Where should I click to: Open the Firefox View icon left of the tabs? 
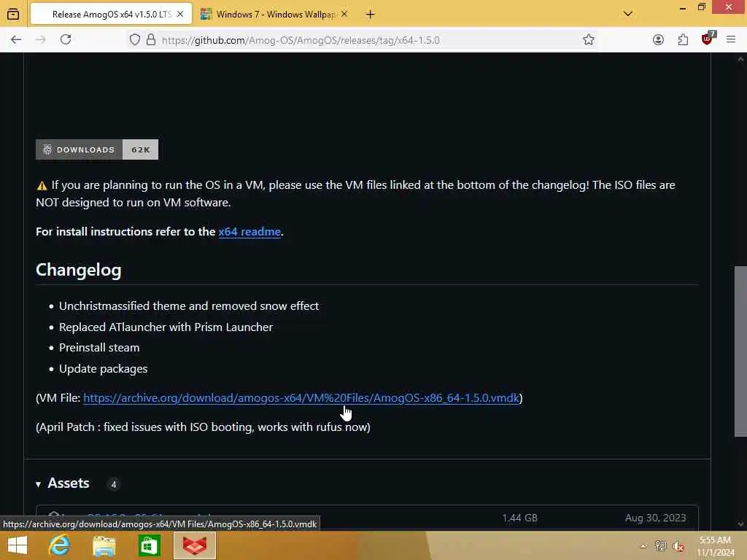click(13, 14)
